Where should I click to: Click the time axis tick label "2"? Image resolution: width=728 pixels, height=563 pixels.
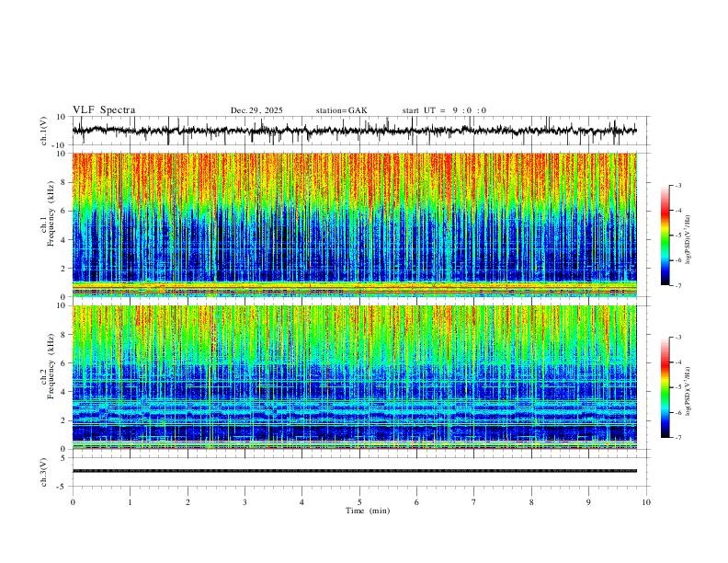tap(188, 502)
